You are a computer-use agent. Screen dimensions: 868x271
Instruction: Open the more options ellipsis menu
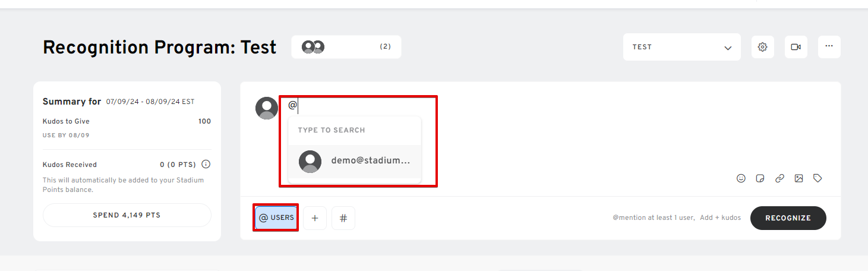[x=829, y=47]
